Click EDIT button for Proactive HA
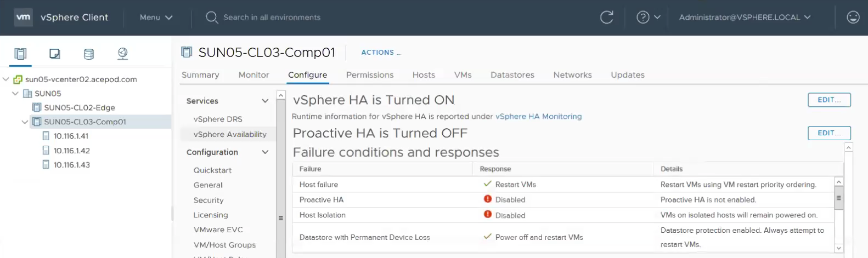This screenshot has width=868, height=258. (x=829, y=133)
